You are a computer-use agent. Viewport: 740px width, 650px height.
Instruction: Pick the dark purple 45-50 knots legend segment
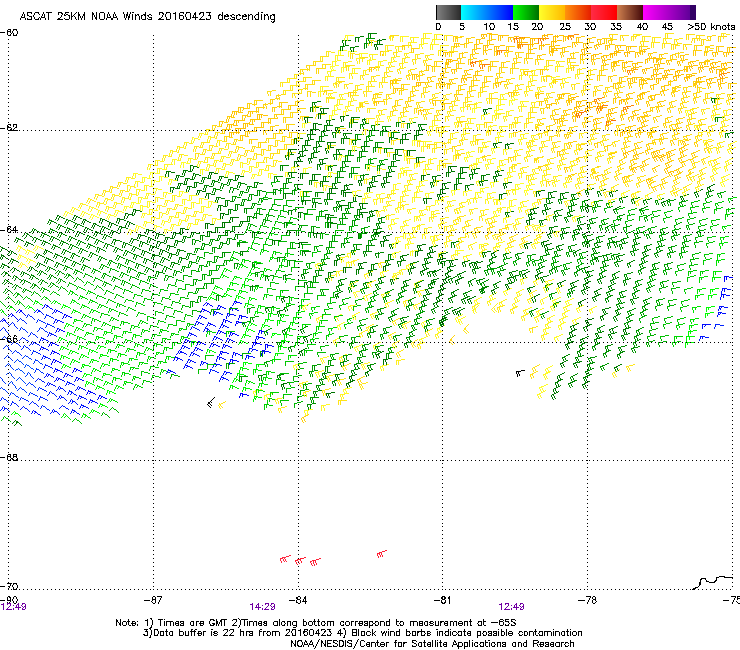(x=682, y=12)
